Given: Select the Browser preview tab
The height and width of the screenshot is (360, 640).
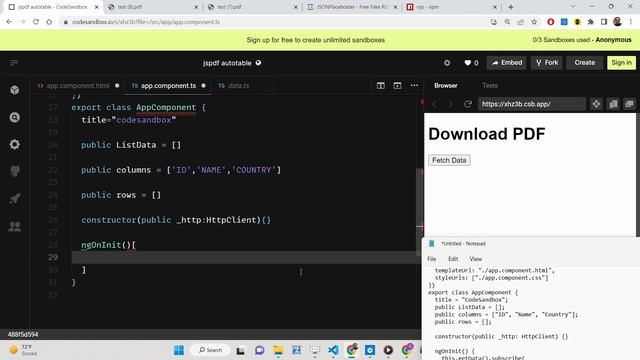Looking at the screenshot, I should coord(446,85).
